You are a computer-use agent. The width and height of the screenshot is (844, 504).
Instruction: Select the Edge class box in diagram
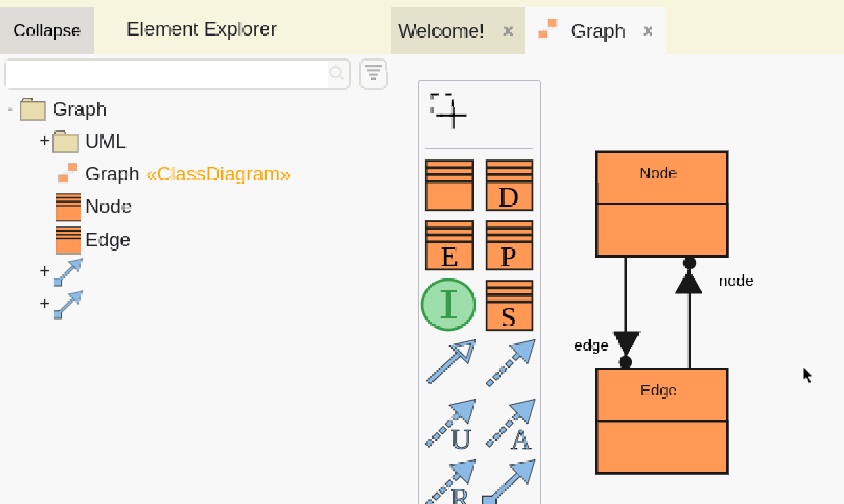(x=662, y=421)
